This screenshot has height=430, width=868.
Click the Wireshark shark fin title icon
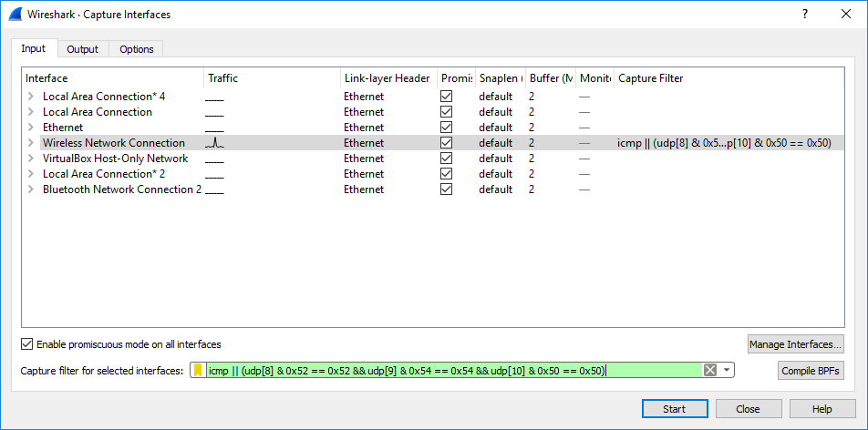point(15,15)
